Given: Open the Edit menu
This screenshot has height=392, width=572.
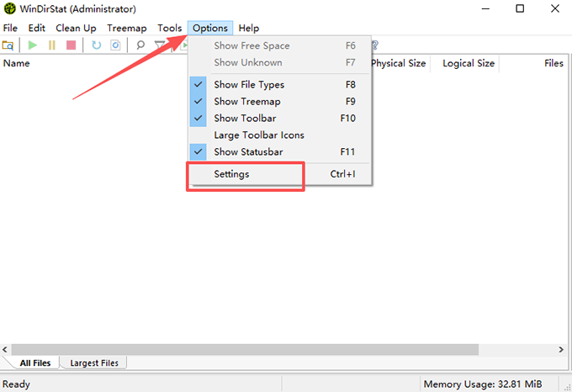Looking at the screenshot, I should pyautogui.click(x=37, y=28).
